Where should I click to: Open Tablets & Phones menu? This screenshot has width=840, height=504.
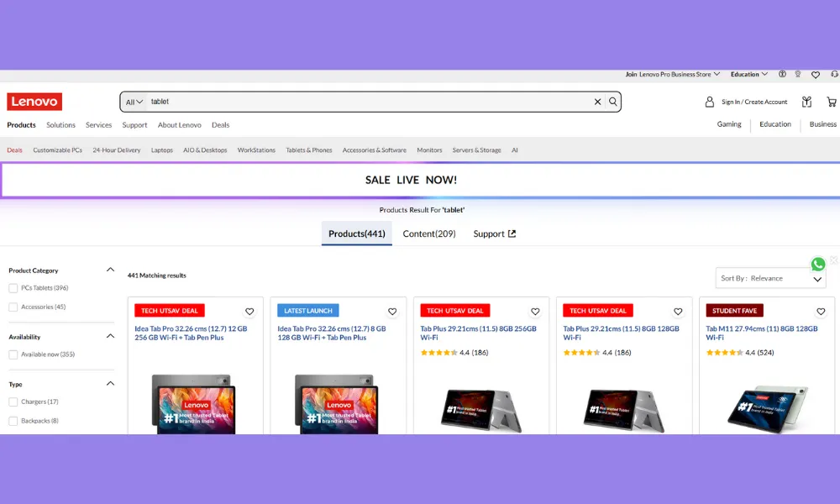(x=308, y=150)
